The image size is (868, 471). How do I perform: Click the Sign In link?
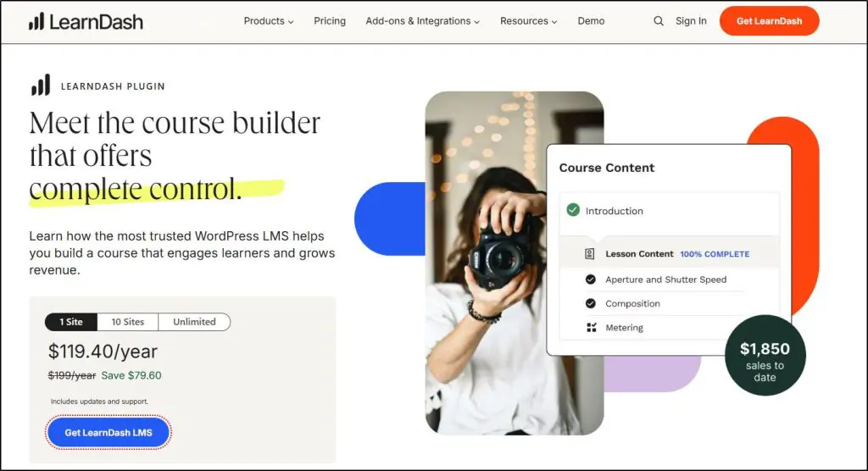pyautogui.click(x=691, y=21)
